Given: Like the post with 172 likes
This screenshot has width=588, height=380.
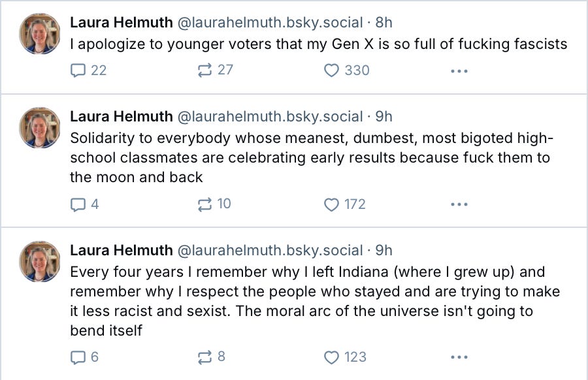Looking at the screenshot, I should [332, 204].
